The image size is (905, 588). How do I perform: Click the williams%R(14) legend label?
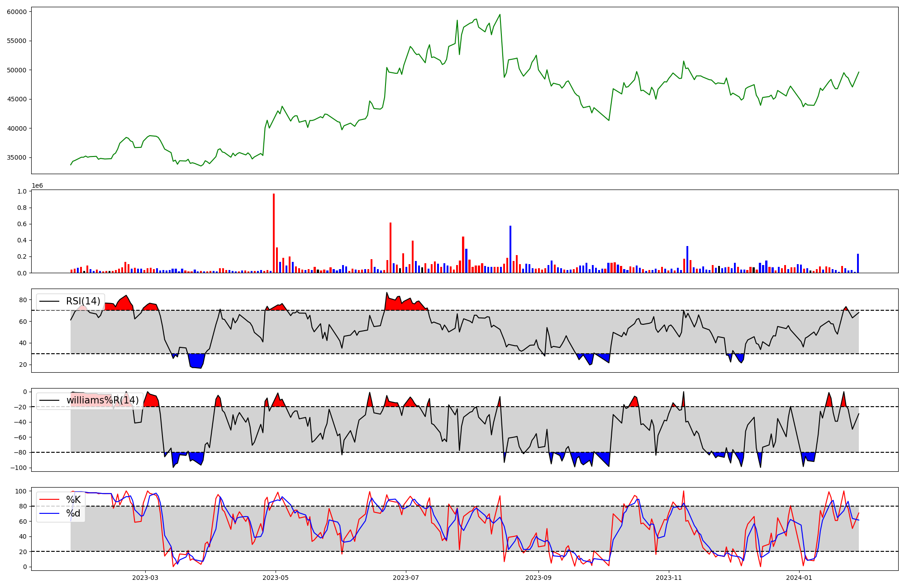click(102, 400)
